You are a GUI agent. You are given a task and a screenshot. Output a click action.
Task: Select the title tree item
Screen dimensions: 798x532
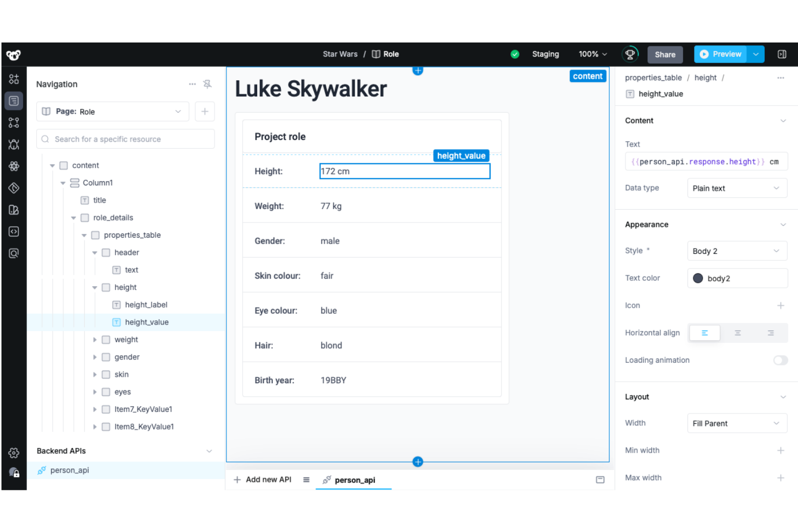click(x=100, y=200)
